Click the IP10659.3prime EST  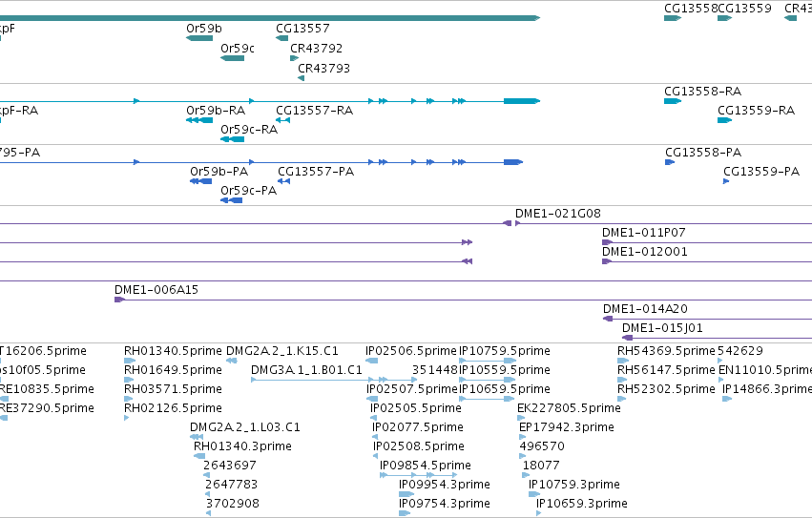click(x=539, y=513)
